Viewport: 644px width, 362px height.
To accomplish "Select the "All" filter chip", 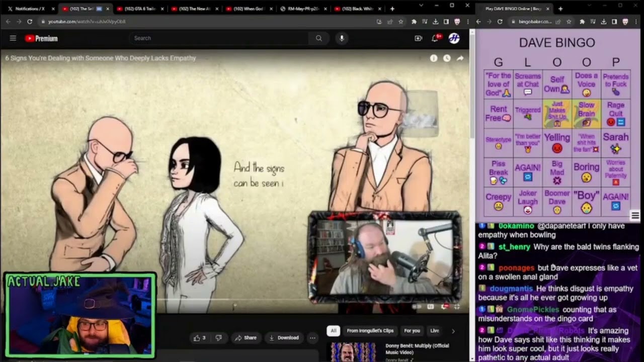I will (x=333, y=331).
